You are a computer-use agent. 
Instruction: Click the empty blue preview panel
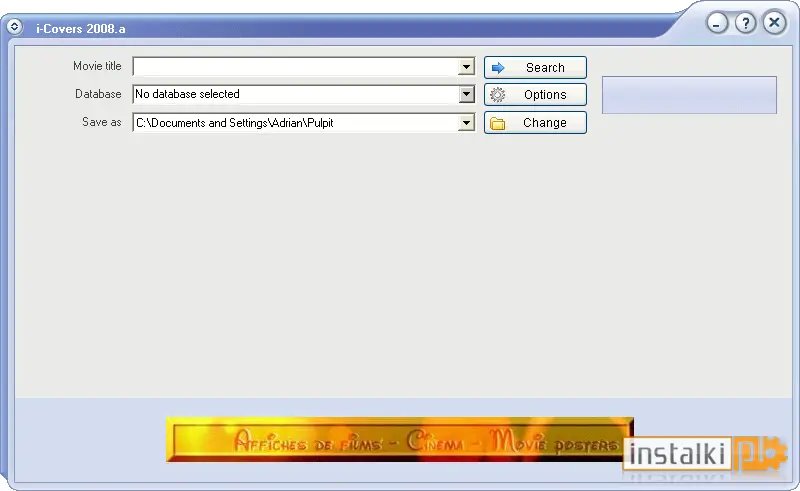click(x=689, y=95)
